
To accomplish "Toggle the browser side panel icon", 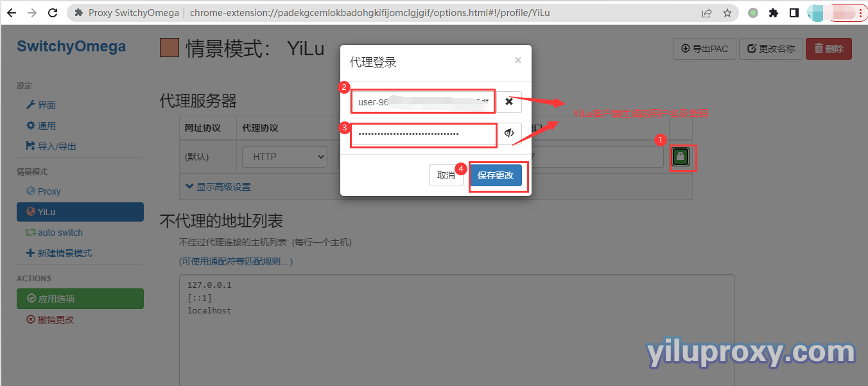I will point(794,13).
